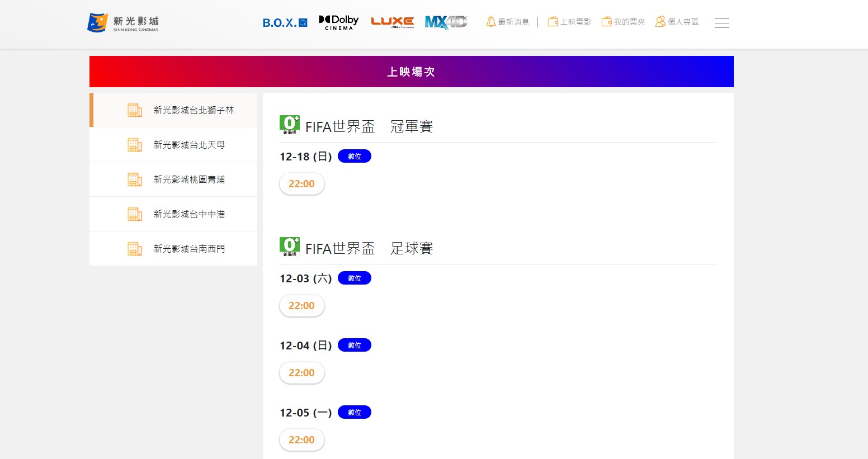Choose the 22:00 showtime on 12-18
The image size is (868, 459).
[x=302, y=184]
